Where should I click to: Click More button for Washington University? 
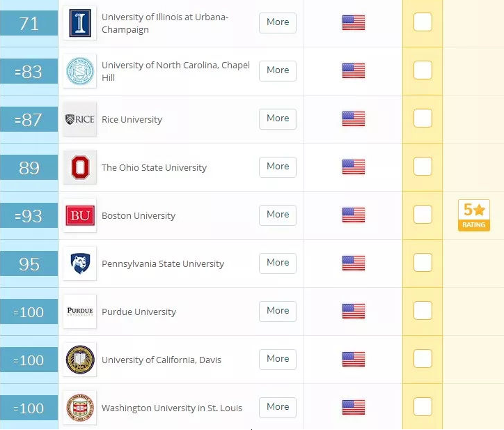click(x=277, y=408)
